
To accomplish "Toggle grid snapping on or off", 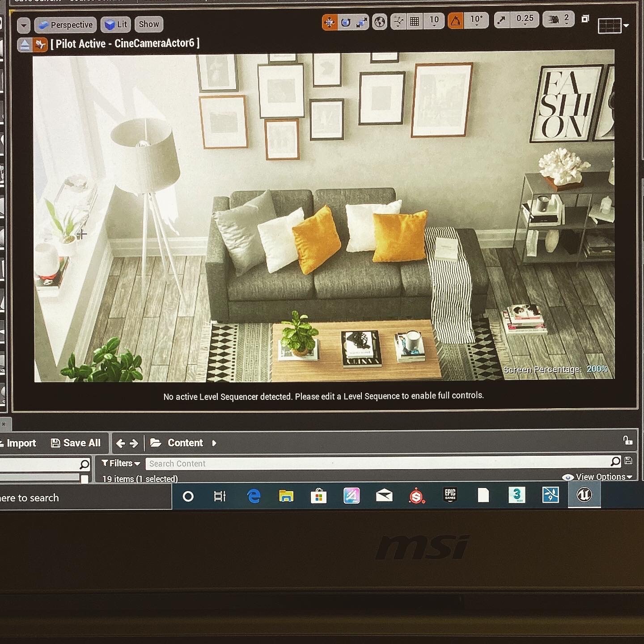I will pos(414,21).
